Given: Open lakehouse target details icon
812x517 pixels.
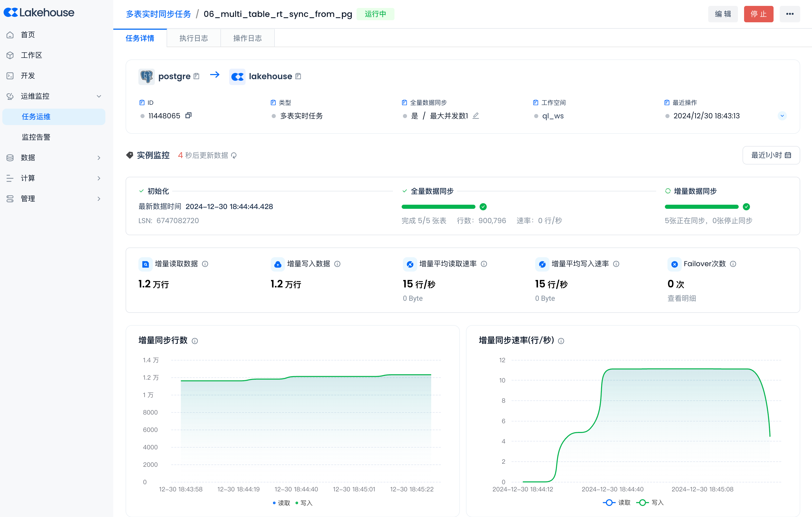Looking at the screenshot, I should tap(298, 76).
